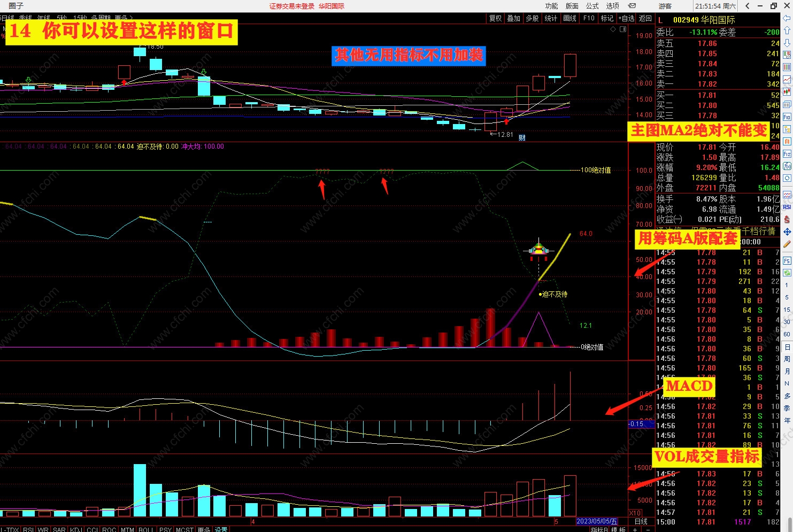Image resolution: width=793 pixels, height=532 pixels.
Task: Open the 选项 menu
Action: click(612, 6)
